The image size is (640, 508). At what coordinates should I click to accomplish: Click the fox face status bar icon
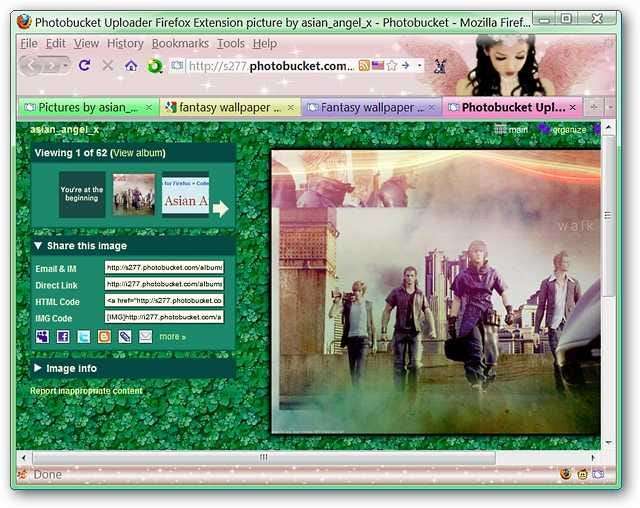565,474
